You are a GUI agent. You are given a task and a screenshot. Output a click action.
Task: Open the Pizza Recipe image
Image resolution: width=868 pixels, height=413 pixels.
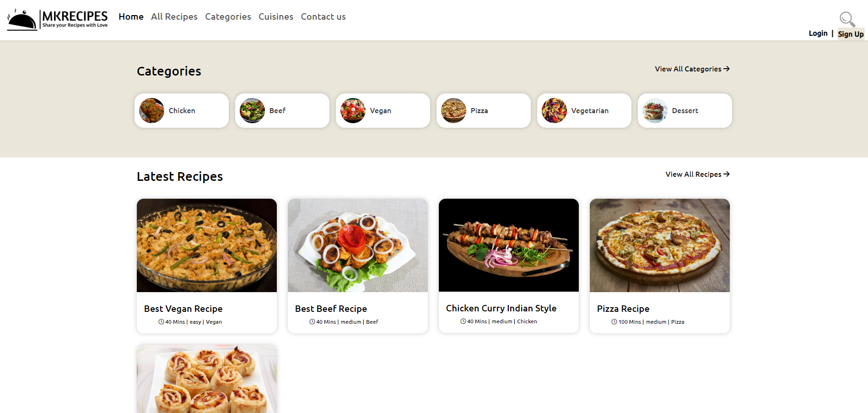[659, 245]
